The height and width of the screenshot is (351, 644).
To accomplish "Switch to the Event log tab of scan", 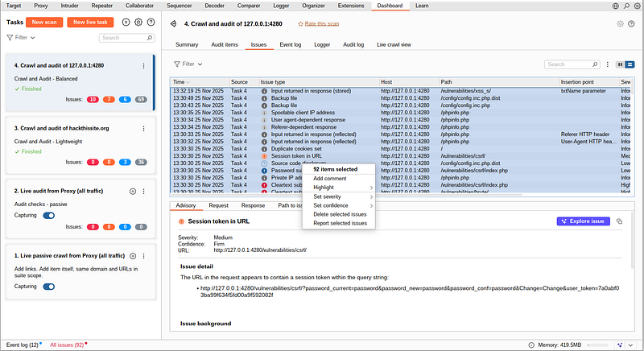I will (291, 45).
